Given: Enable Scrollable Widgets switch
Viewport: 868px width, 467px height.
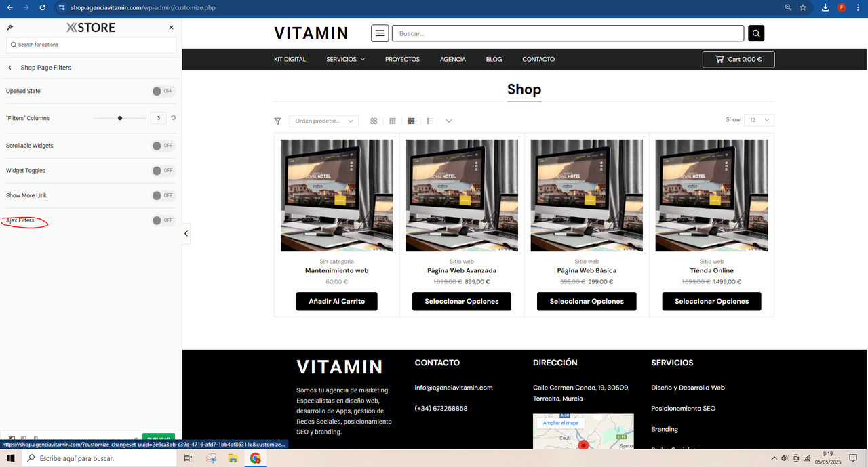Looking at the screenshot, I should point(163,146).
